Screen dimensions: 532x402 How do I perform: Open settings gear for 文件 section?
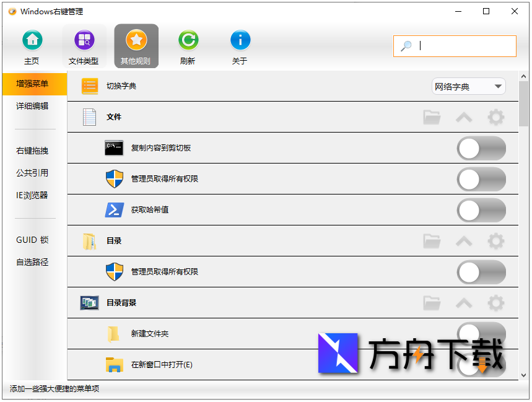(495, 117)
